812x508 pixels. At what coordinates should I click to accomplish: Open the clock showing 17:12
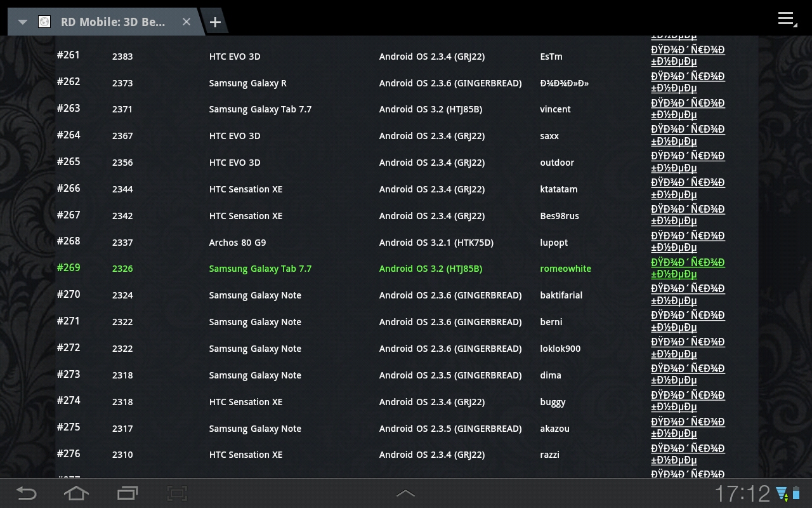742,493
